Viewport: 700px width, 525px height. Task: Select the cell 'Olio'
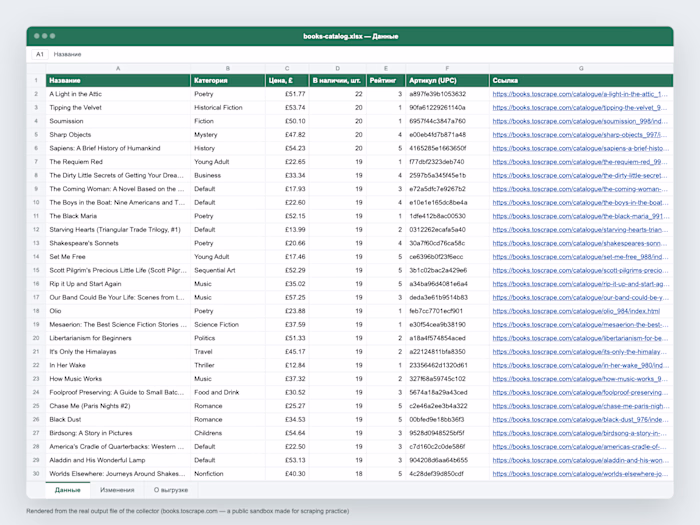click(118, 311)
